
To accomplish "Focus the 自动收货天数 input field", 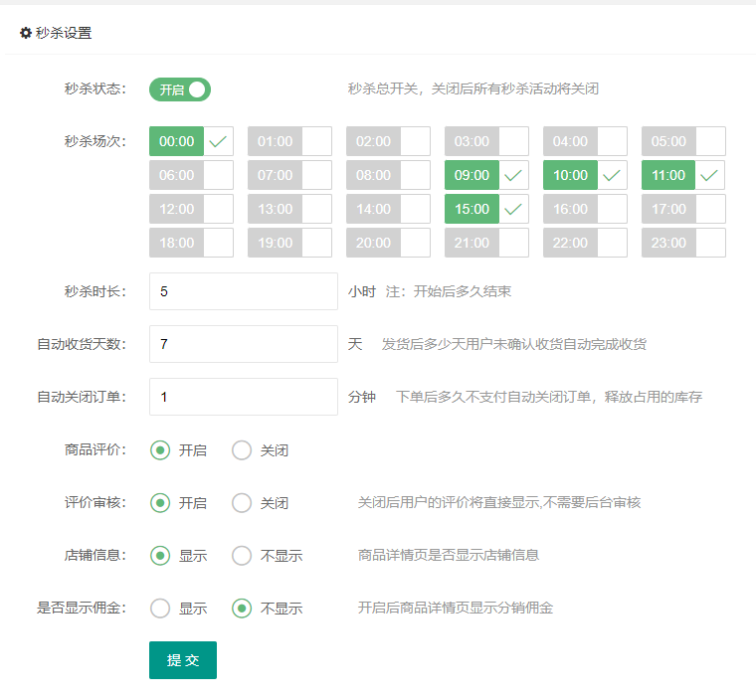I will tap(244, 344).
